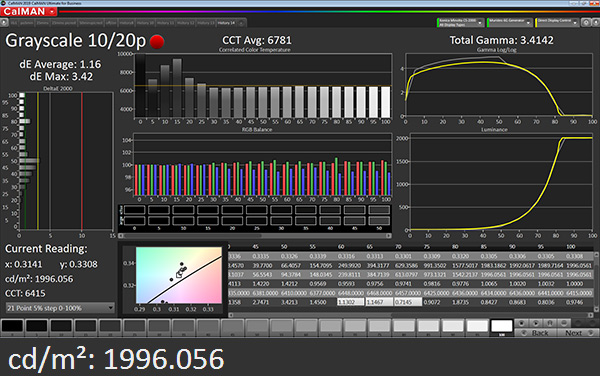Open the Murideo 6G Generator source dropdown

tap(510, 23)
